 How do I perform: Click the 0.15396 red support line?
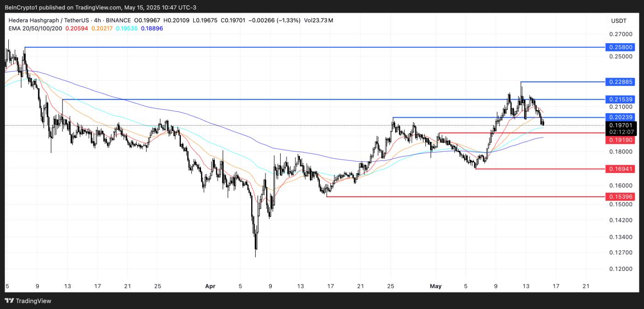(x=466, y=196)
